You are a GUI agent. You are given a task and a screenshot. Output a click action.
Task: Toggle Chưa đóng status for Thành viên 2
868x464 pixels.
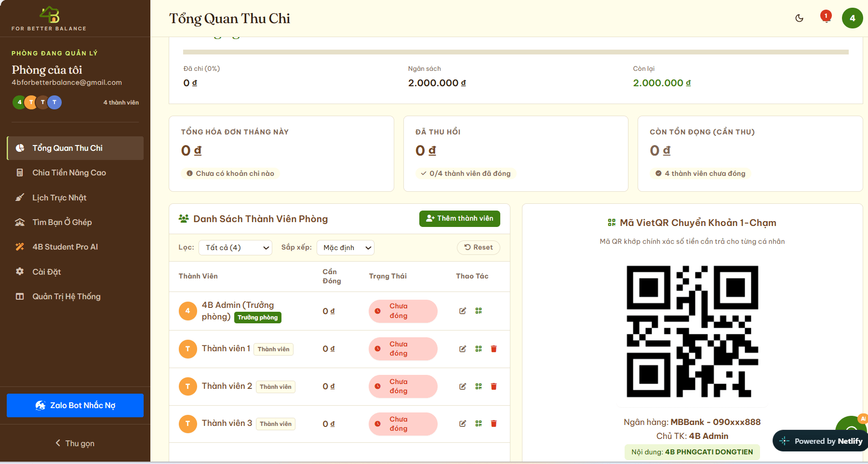point(403,386)
